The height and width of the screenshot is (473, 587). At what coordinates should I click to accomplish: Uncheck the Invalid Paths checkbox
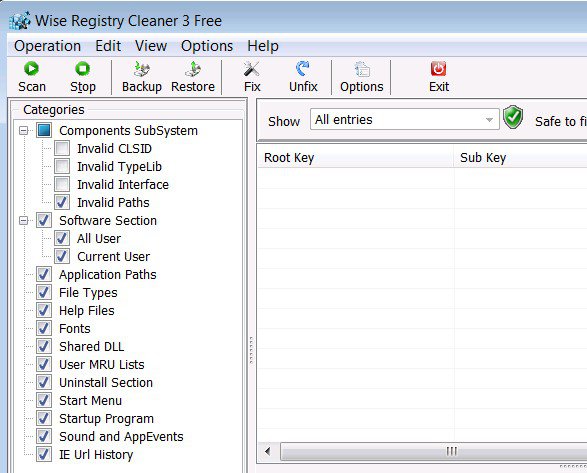[62, 202]
